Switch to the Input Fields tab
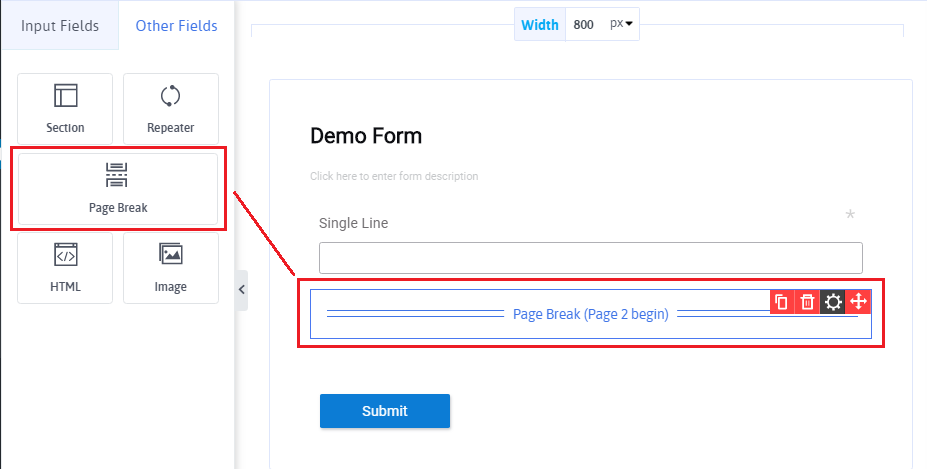 60,26
